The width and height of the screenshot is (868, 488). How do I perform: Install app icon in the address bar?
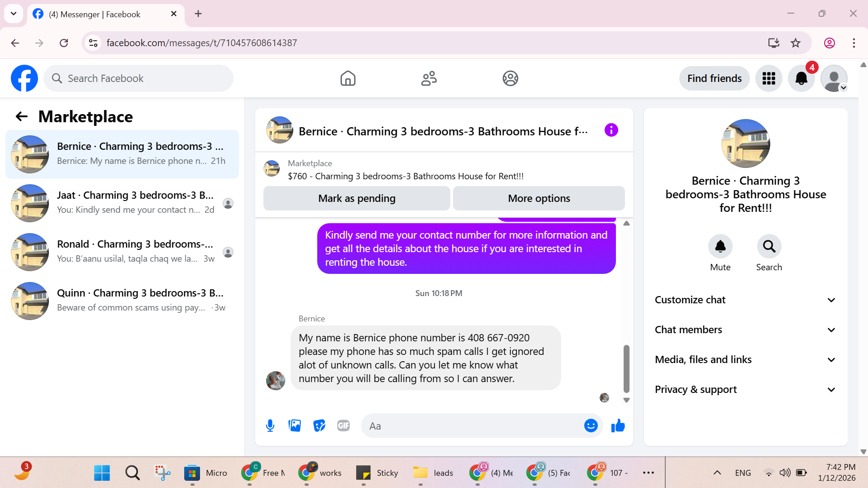click(x=773, y=43)
